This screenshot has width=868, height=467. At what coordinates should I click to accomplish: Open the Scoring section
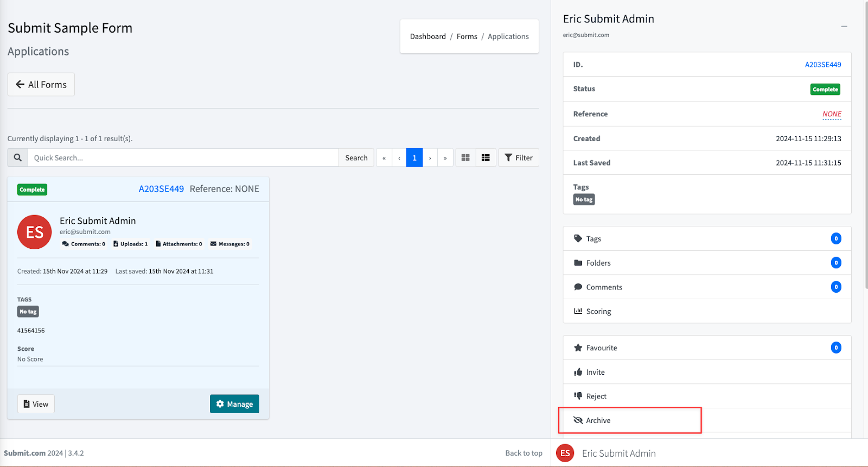[598, 311]
